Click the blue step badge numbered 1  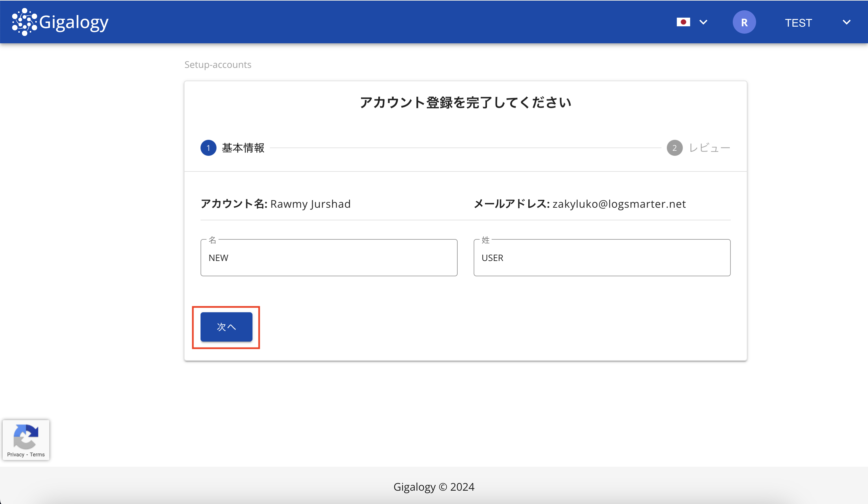pyautogui.click(x=208, y=148)
